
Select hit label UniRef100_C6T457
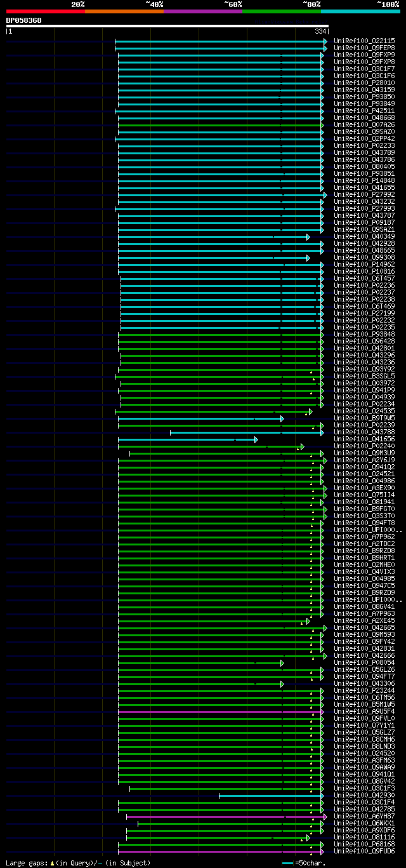[x=364, y=278]
